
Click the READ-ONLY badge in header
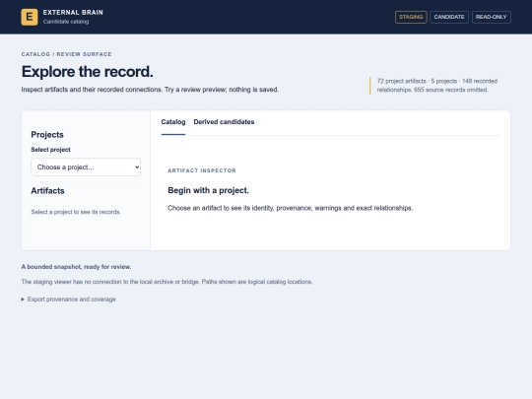point(492,17)
